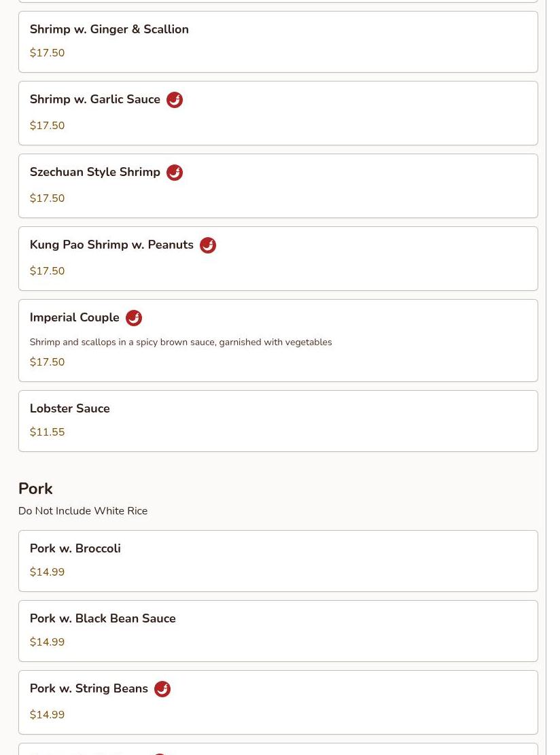Click the spicy icon beside Imperial Couple
The image size is (560, 755).
(134, 318)
